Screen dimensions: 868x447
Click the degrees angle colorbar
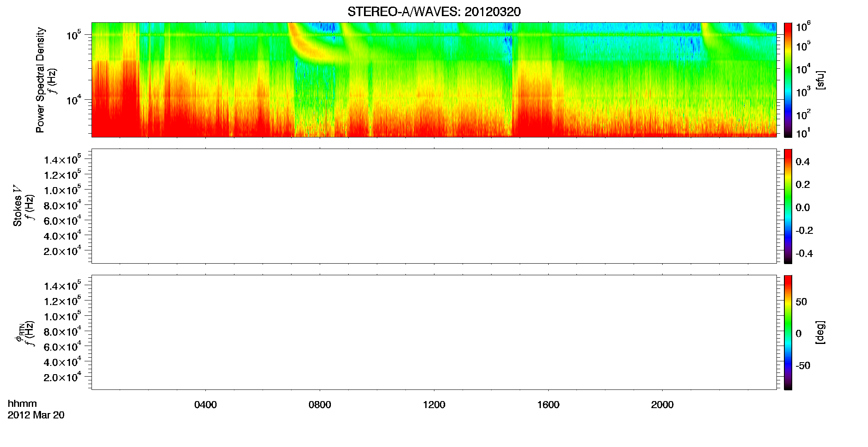pos(788,332)
